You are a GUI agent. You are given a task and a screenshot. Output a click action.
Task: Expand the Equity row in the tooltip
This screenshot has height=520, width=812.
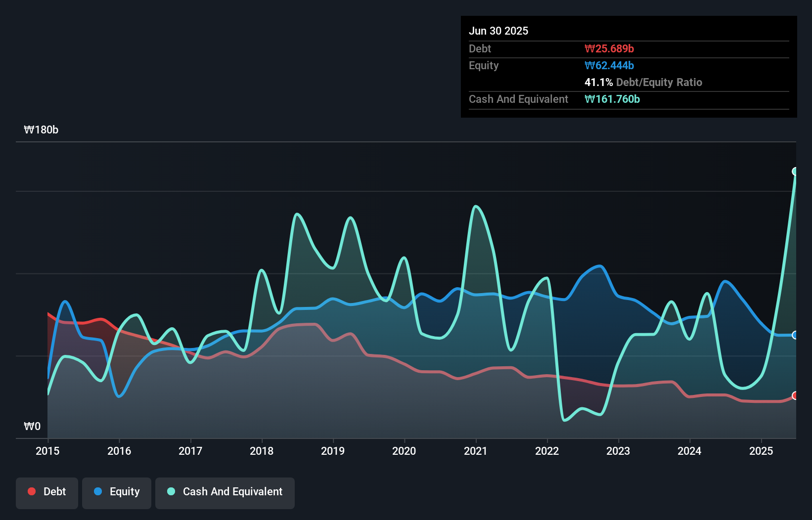coord(483,65)
